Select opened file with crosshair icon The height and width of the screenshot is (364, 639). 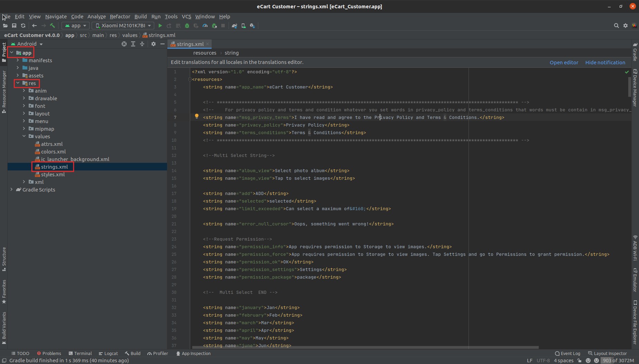coord(124,44)
